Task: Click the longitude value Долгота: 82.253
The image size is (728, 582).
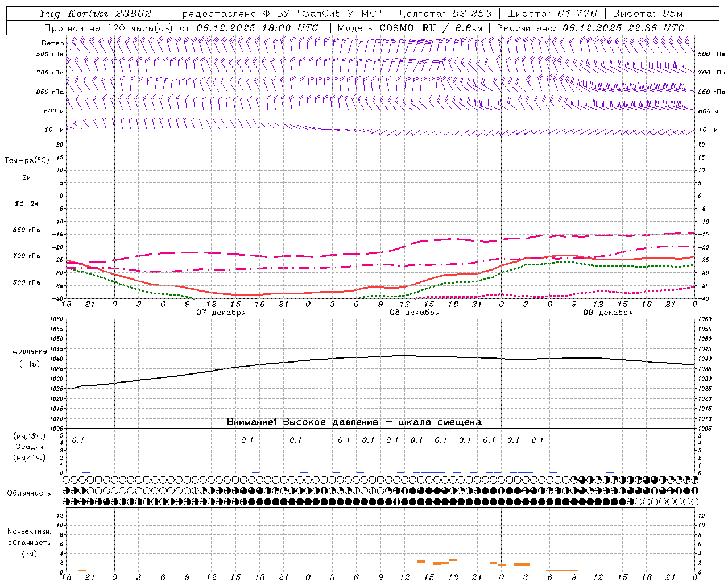Action: (445, 14)
